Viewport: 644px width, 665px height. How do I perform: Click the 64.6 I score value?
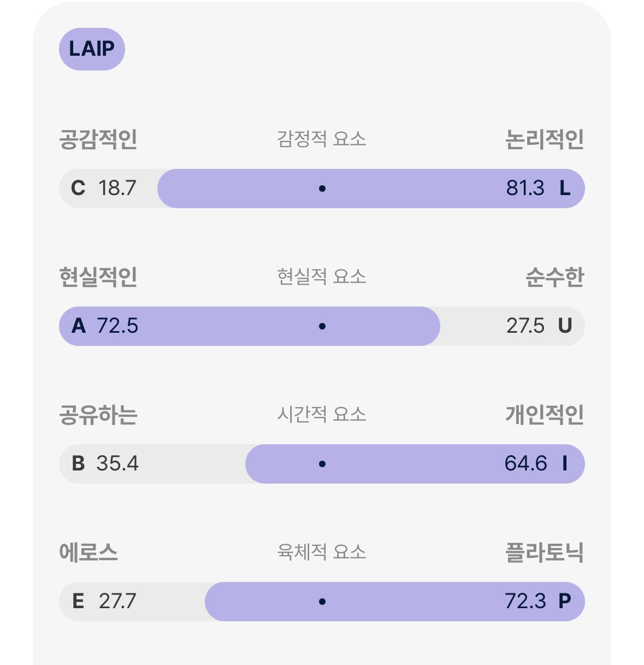pyautogui.click(x=536, y=464)
